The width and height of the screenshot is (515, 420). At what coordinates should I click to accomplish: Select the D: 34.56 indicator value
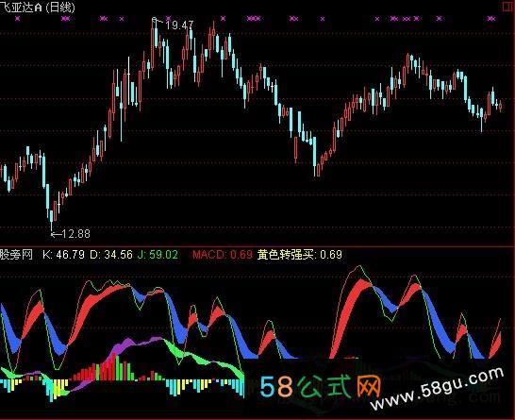(x=111, y=255)
